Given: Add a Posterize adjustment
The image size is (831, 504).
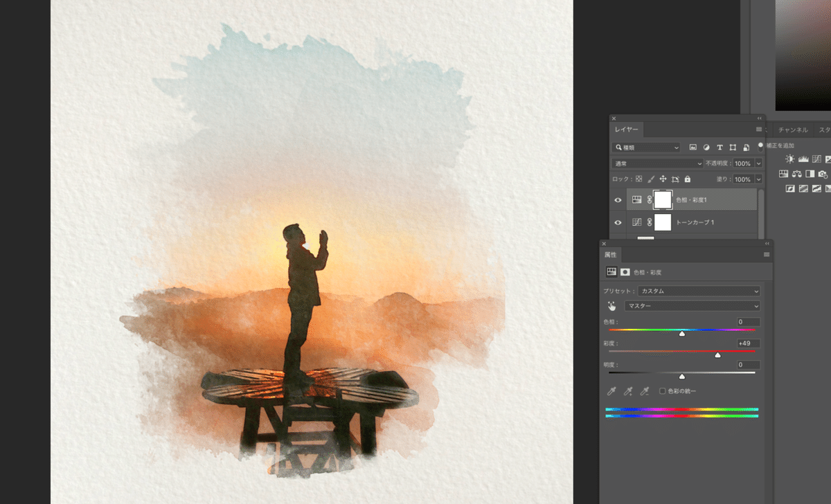Looking at the screenshot, I should (803, 188).
